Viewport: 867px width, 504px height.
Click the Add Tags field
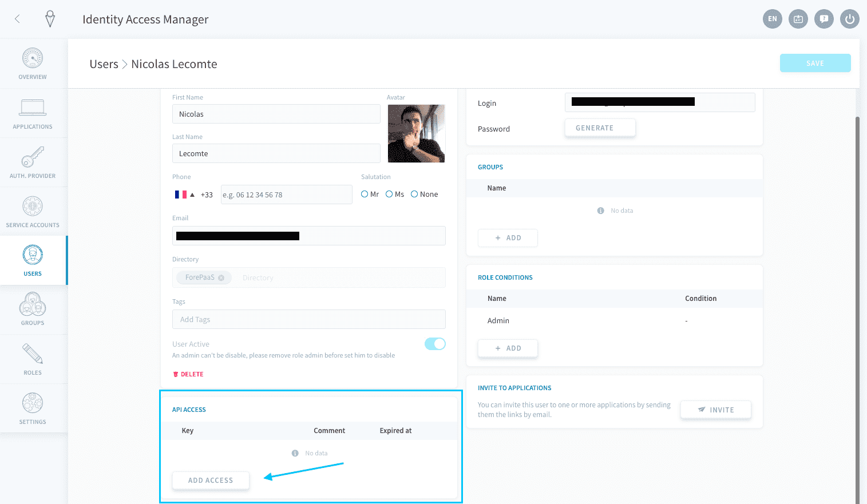(x=309, y=319)
